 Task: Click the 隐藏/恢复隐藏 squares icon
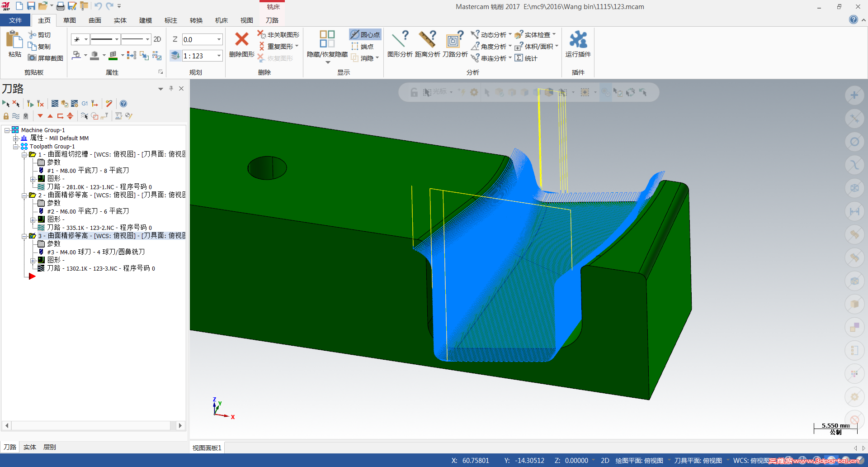coord(327,39)
